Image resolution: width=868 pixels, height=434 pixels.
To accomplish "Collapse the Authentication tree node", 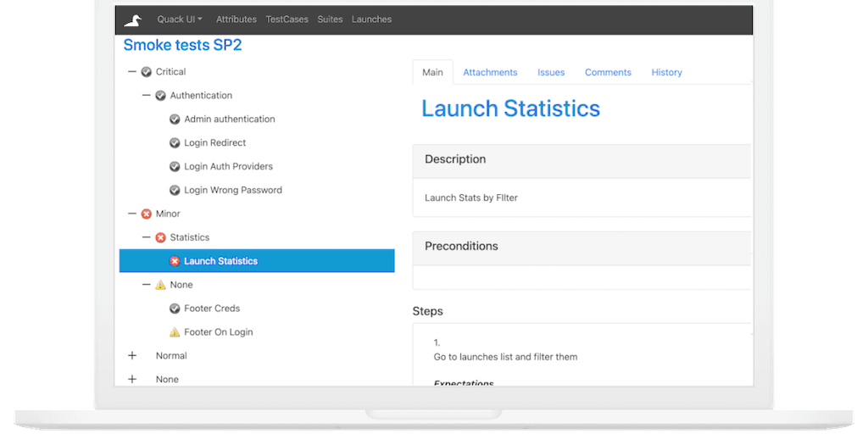I will [146, 96].
